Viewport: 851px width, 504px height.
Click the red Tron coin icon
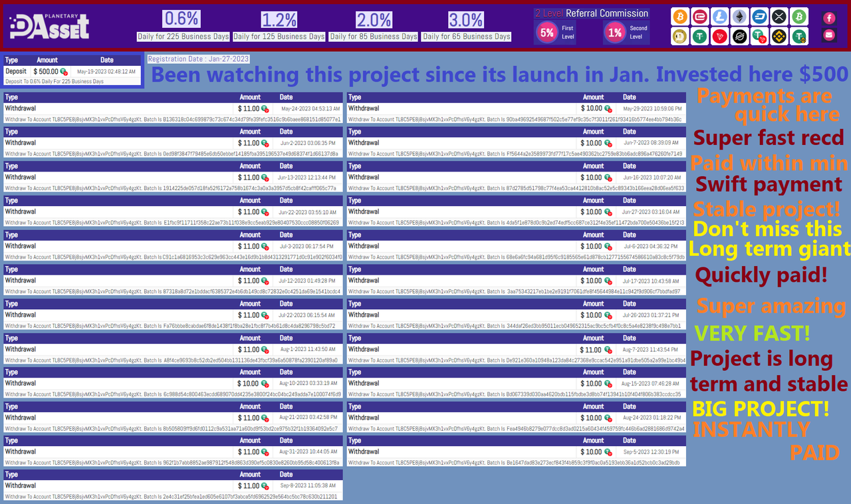tap(719, 37)
